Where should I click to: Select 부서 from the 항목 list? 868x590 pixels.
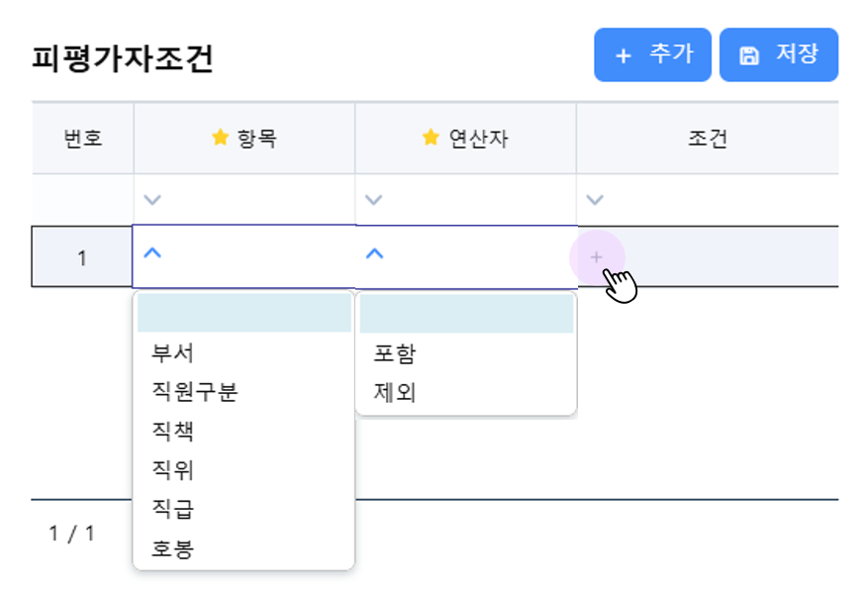[172, 353]
